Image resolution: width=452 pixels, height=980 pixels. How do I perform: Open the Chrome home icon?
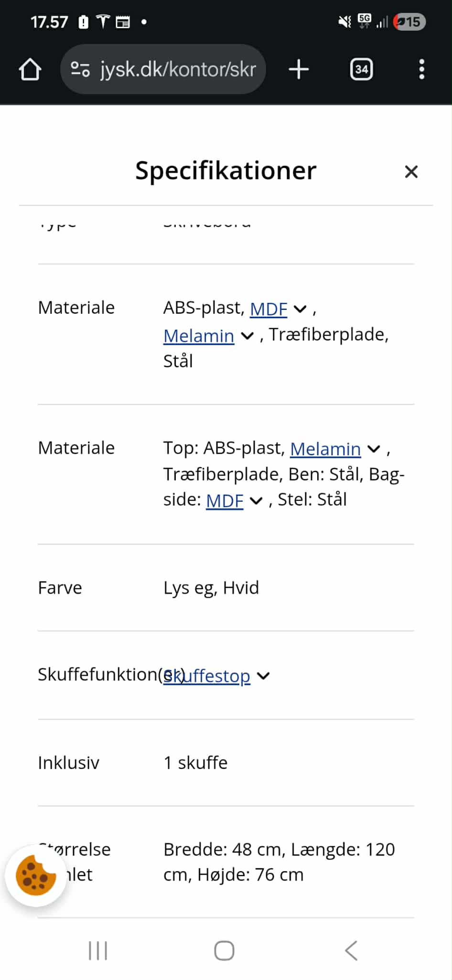[x=30, y=69]
